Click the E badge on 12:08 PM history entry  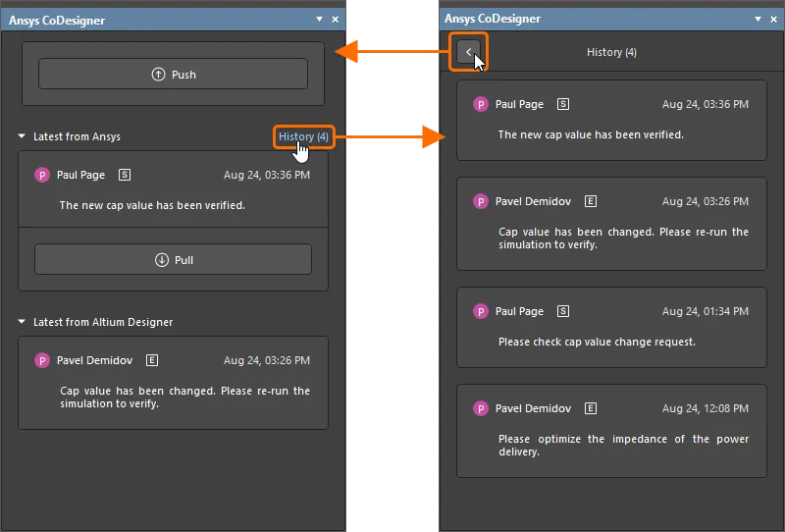tap(591, 408)
